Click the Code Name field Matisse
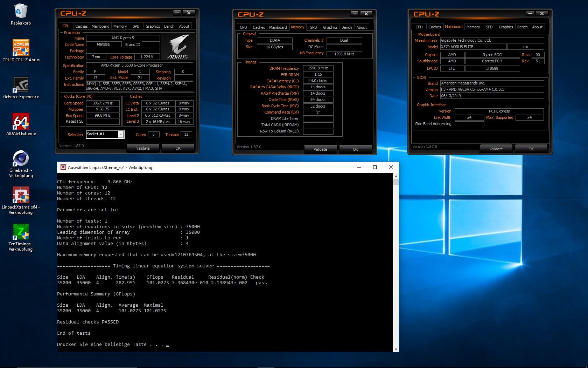This screenshot has height=368, width=588. pos(103,44)
